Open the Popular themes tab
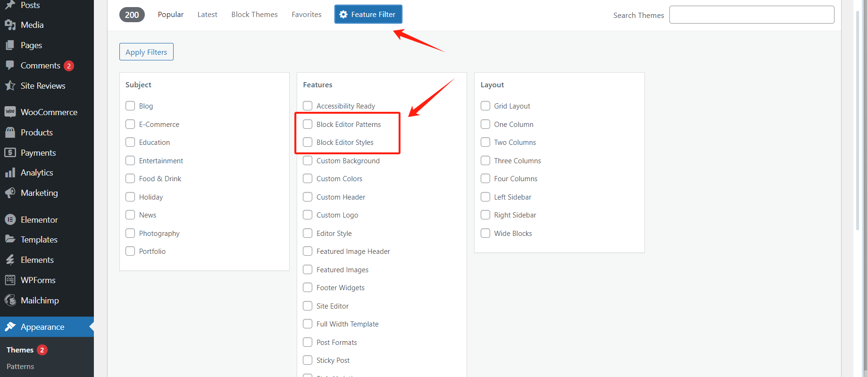This screenshot has height=377, width=868. coord(171,15)
